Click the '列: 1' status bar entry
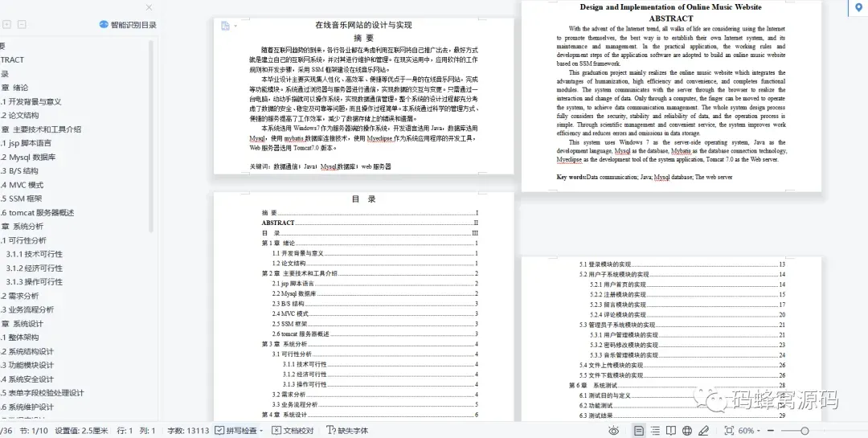 [147, 430]
